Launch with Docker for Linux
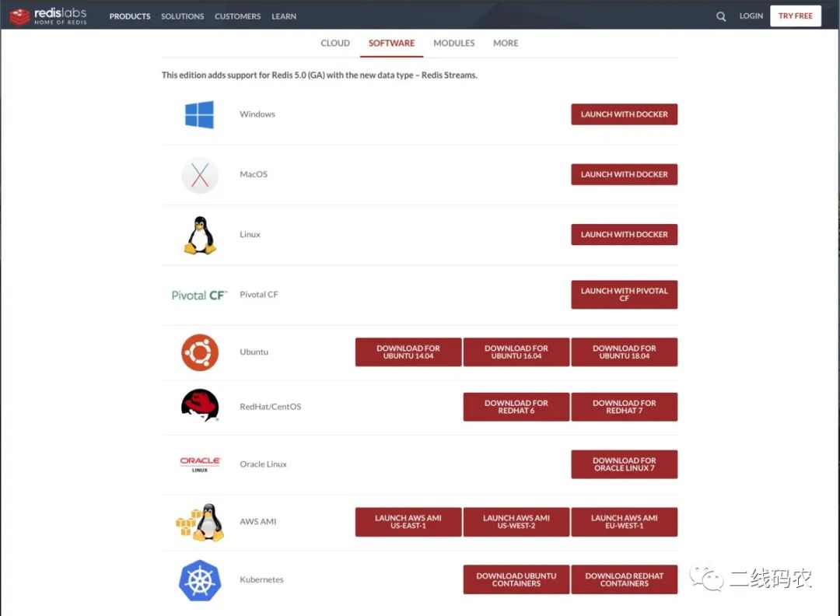The image size is (840, 616). coord(624,234)
